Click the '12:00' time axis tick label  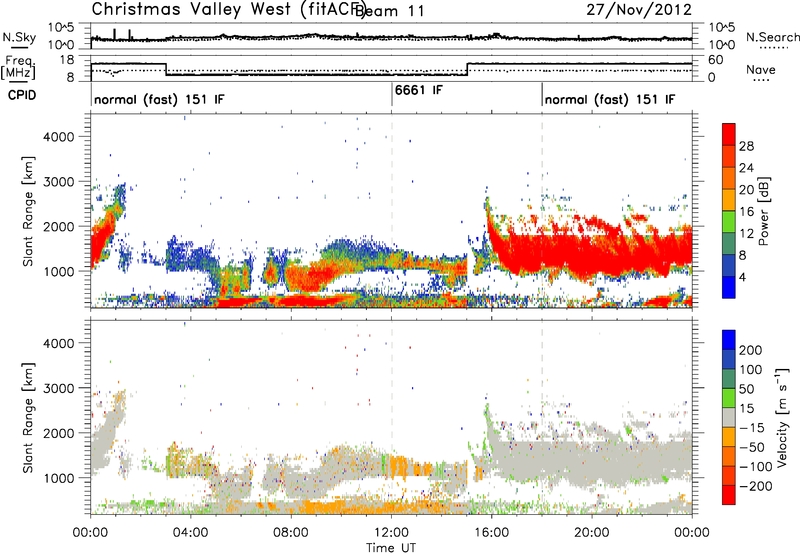point(391,533)
